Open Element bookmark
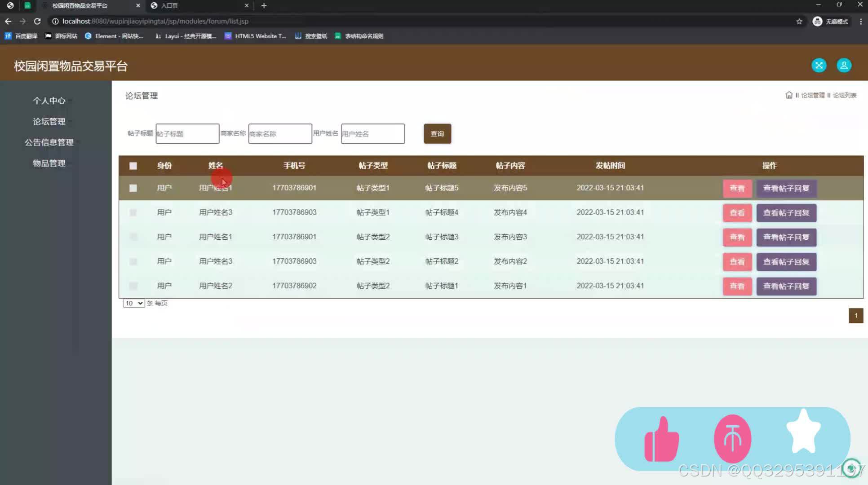Screen dimensions: 868x485 click(114, 36)
